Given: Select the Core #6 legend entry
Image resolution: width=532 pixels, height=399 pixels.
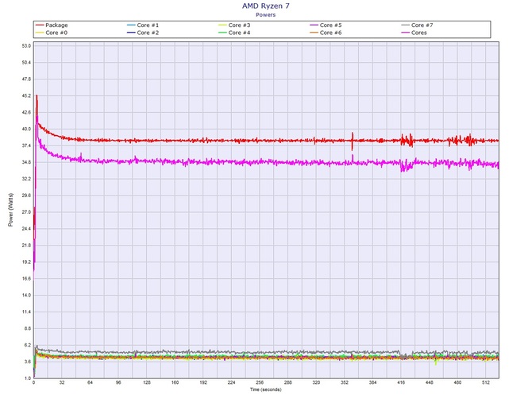Looking at the screenshot, I should click(x=326, y=33).
